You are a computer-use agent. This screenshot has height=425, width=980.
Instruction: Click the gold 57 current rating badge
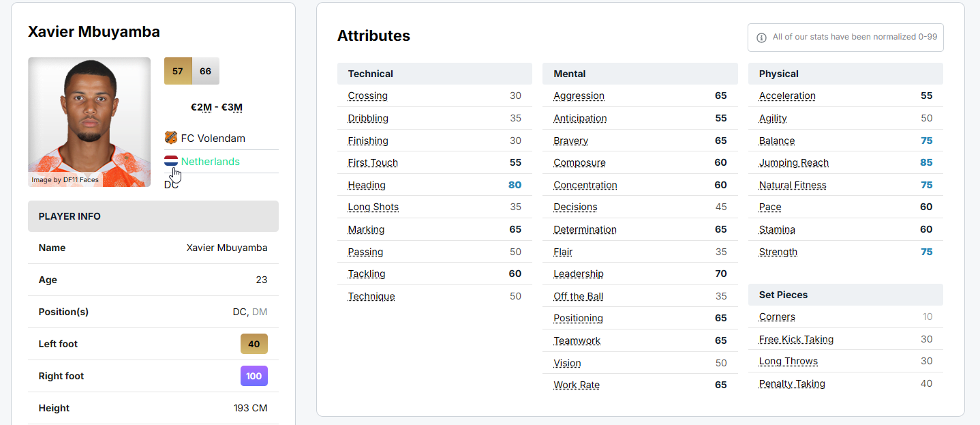[178, 71]
